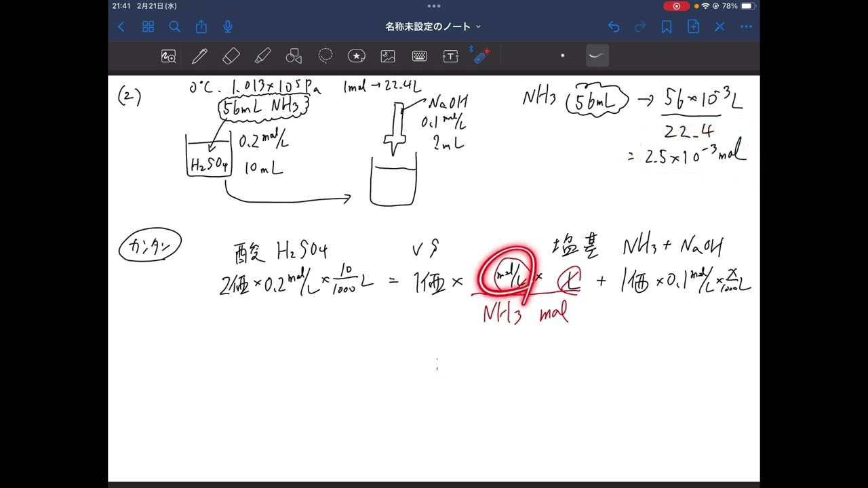Open the multitasking three-dot handle
Image resolution: width=868 pixels, height=488 pixels.
coord(434,5)
